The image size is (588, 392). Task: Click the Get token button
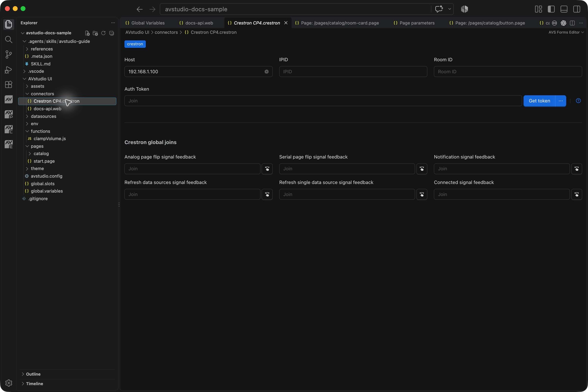point(539,101)
